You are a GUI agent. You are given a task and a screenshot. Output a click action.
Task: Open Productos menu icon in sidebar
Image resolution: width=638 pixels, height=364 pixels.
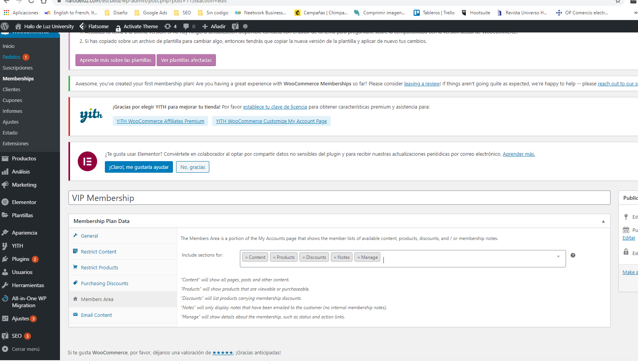5,158
